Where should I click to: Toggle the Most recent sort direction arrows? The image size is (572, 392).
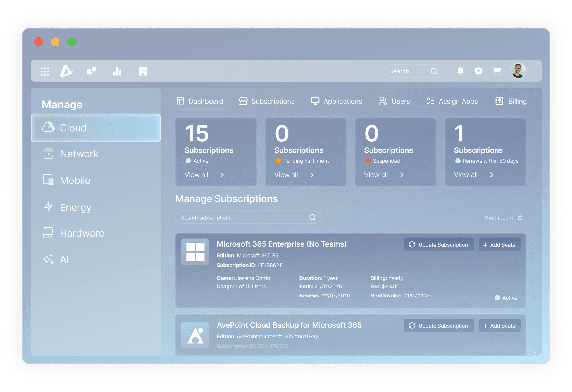pos(520,218)
